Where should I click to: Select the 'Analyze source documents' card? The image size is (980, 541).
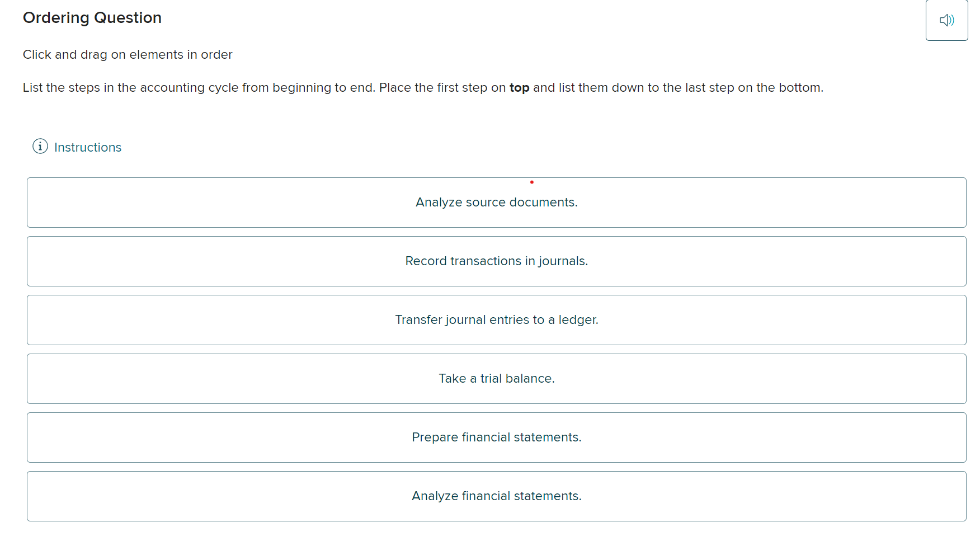point(496,203)
